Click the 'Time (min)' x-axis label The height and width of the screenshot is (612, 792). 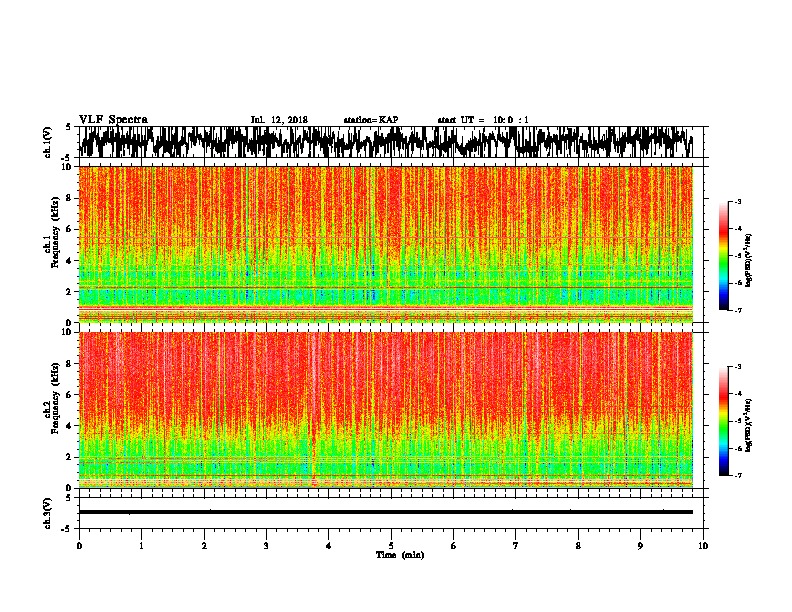400,555
